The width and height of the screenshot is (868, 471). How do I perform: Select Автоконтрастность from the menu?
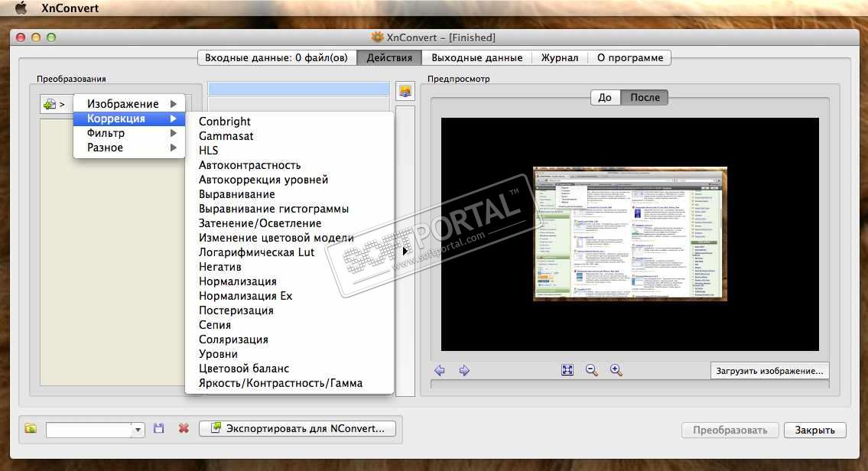tap(290, 165)
